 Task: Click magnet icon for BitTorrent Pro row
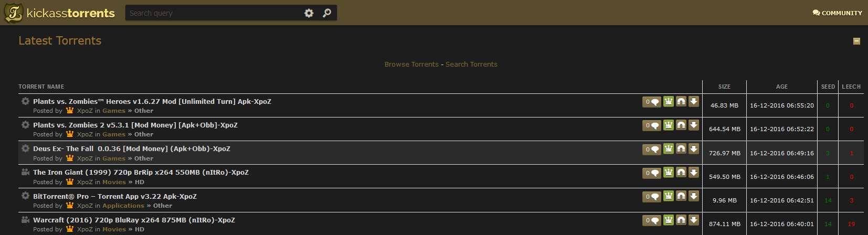[x=681, y=197]
